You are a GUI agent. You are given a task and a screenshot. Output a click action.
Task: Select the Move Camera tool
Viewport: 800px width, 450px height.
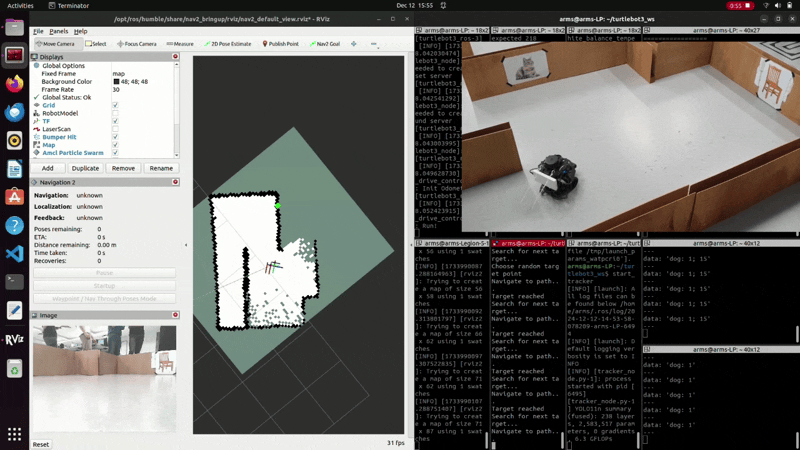click(x=55, y=44)
